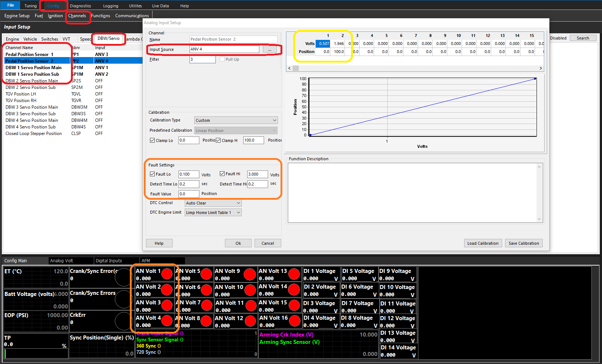Enable the Pull Up checkbox

coord(222,59)
